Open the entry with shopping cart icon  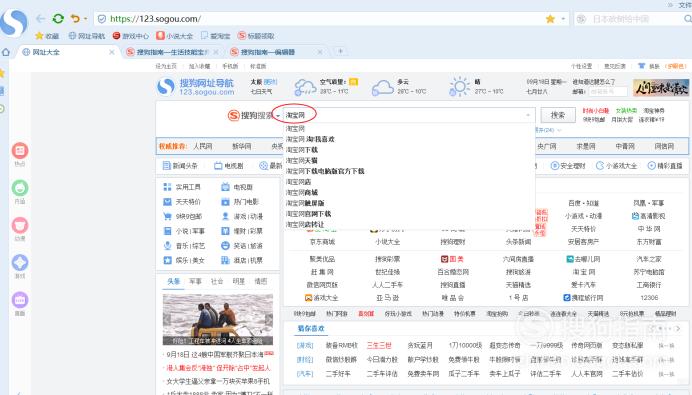pyautogui.click(x=182, y=216)
